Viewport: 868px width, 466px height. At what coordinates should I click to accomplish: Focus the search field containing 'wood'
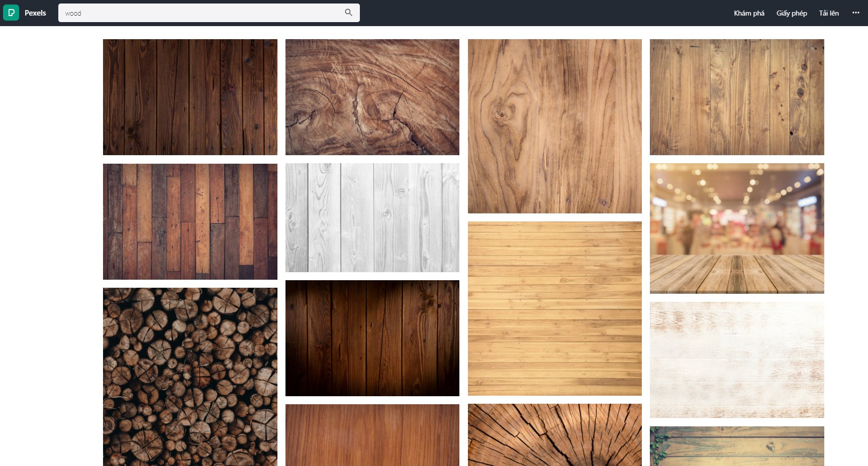[x=209, y=13]
